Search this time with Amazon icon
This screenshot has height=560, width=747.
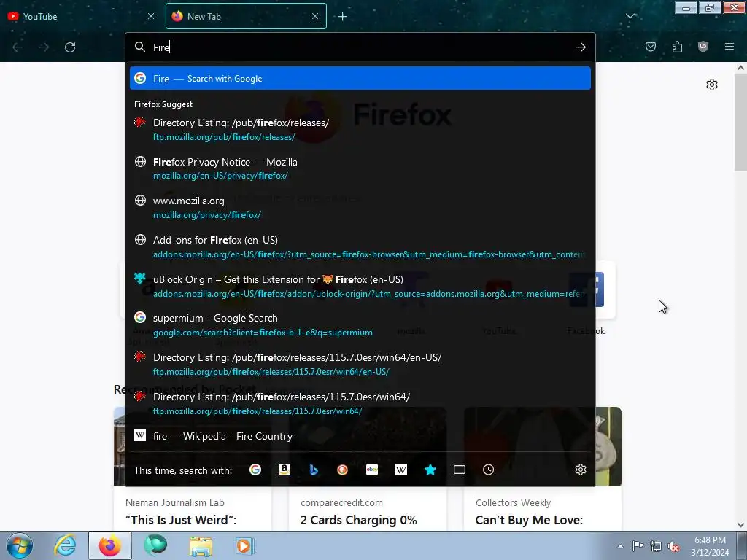(285, 470)
